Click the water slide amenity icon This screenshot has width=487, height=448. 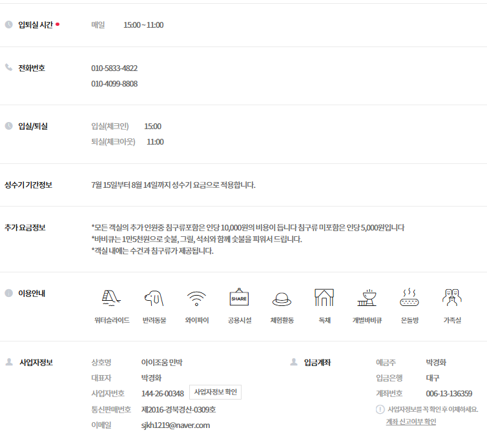(112, 298)
